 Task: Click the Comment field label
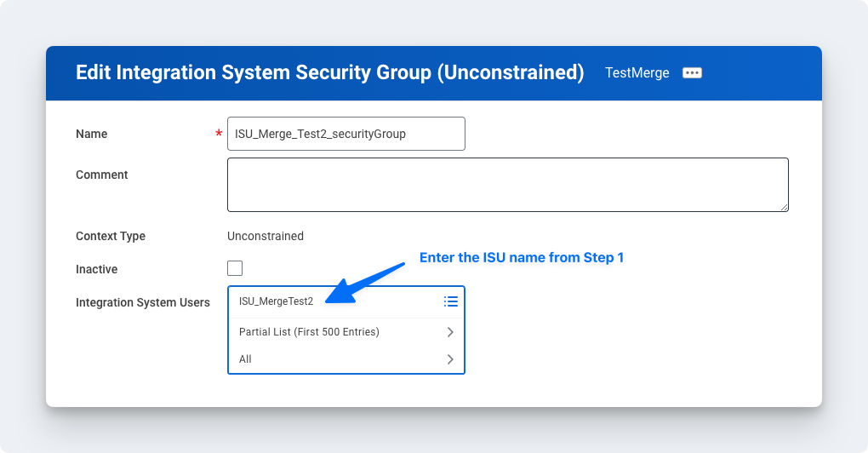(102, 175)
